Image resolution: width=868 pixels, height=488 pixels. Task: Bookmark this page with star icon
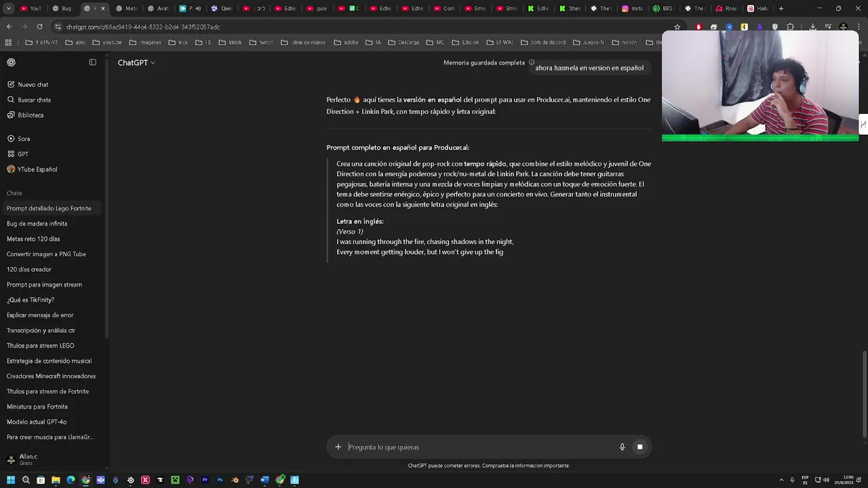click(x=677, y=26)
